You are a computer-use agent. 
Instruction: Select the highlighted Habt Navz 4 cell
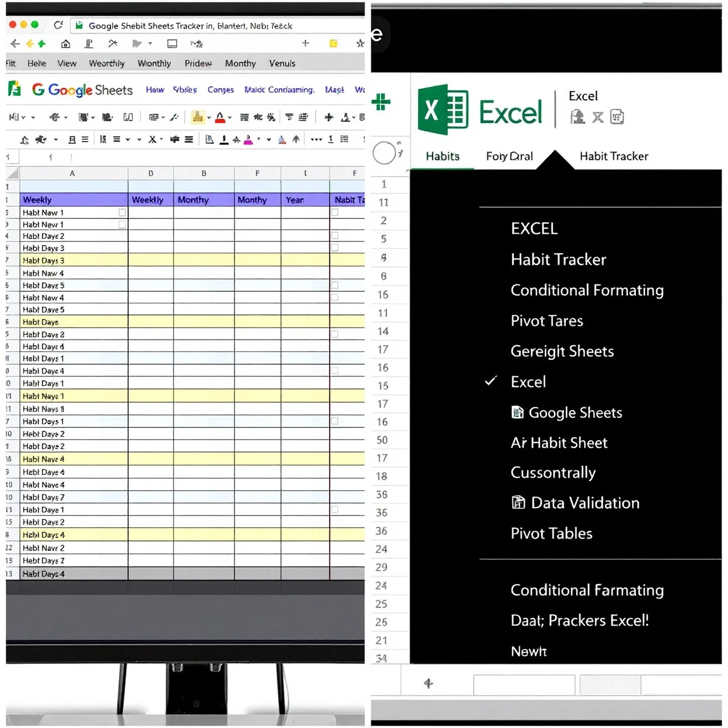74,459
